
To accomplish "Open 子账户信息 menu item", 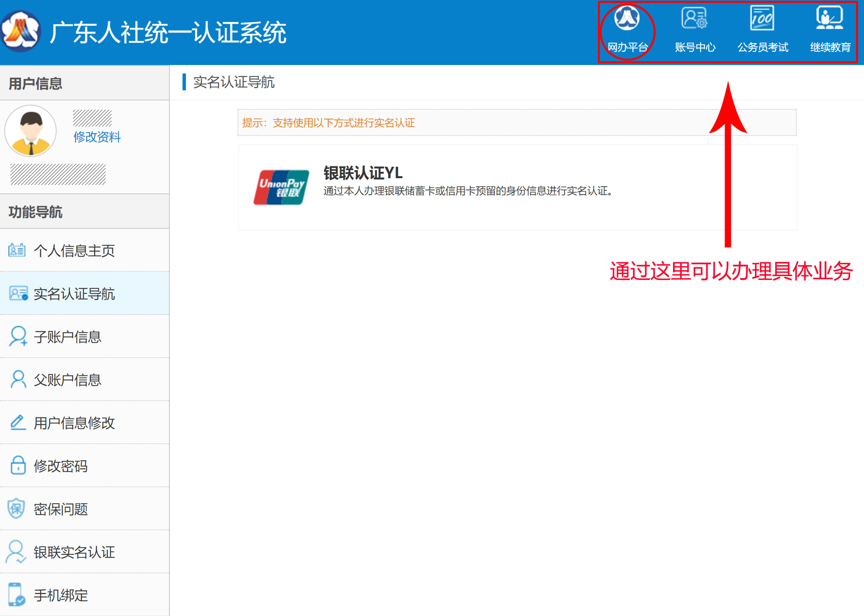I will (x=68, y=337).
